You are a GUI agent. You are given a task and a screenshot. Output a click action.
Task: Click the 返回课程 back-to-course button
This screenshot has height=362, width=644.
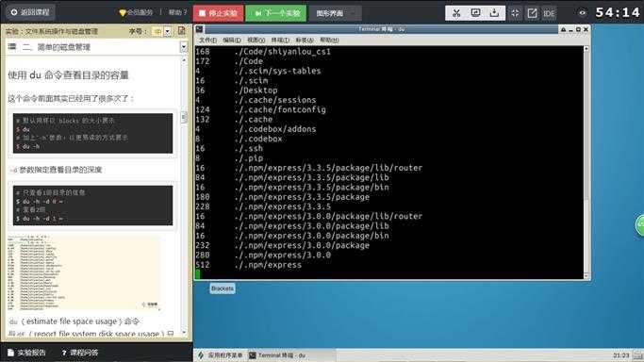[30, 12]
